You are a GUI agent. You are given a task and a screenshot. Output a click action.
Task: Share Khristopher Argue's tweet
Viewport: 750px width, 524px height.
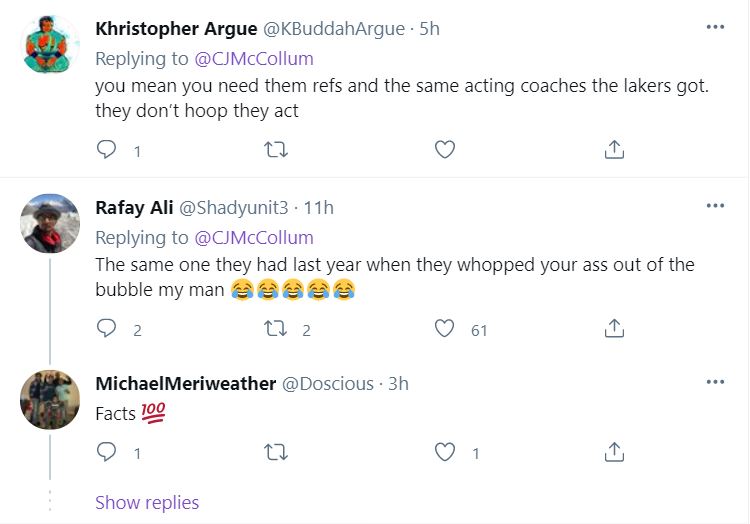615,150
